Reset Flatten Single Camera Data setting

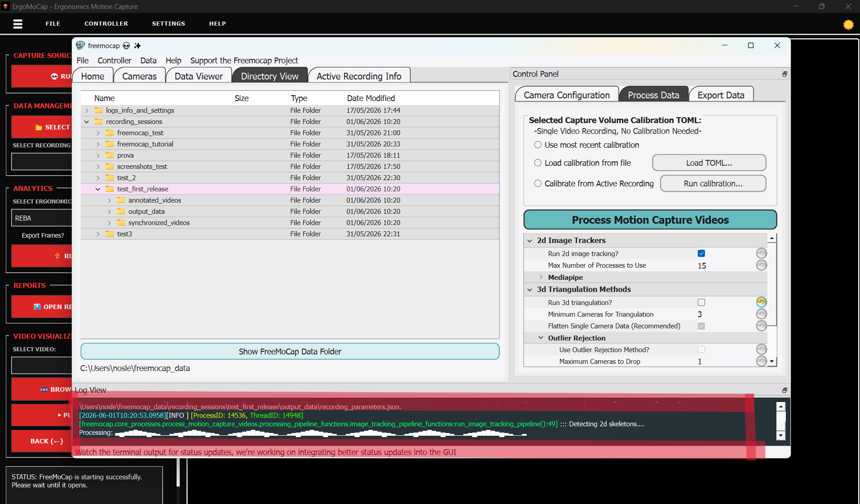point(761,326)
